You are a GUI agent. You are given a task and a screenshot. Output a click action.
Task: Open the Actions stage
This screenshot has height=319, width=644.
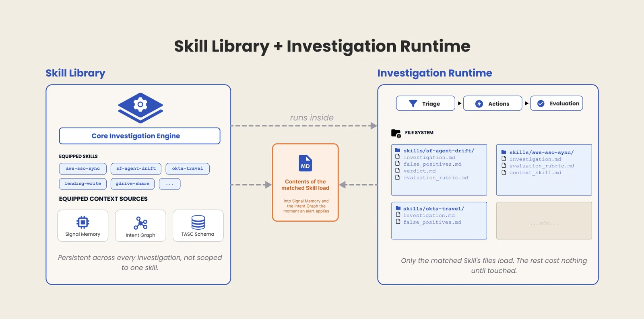point(493,103)
